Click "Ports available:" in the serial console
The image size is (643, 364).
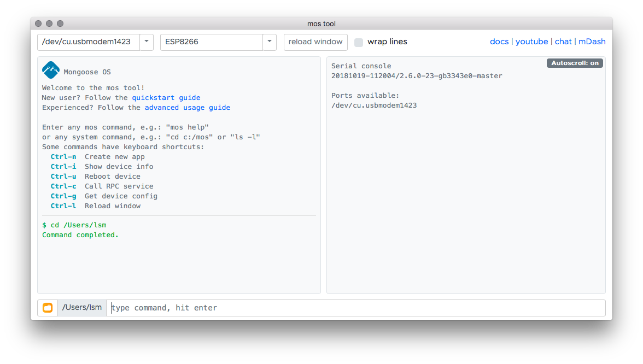[x=365, y=96]
